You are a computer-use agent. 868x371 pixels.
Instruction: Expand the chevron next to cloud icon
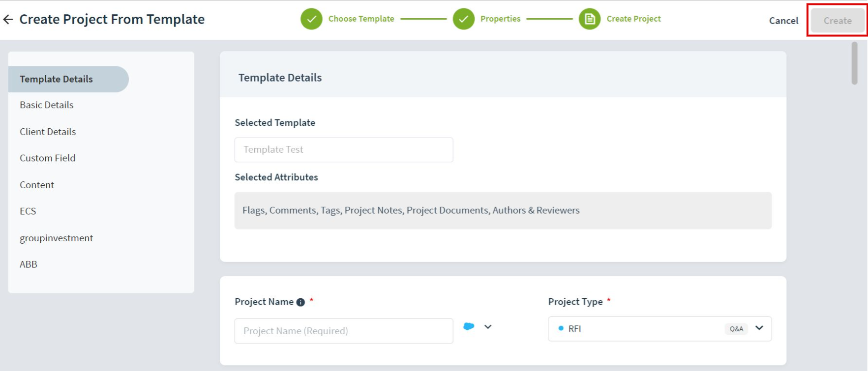pyautogui.click(x=488, y=327)
